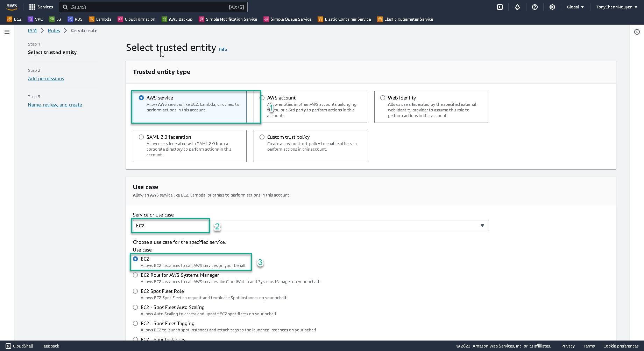Click the 'Select trusted entity' step label
Screen dimensions: 644x351
[52, 52]
